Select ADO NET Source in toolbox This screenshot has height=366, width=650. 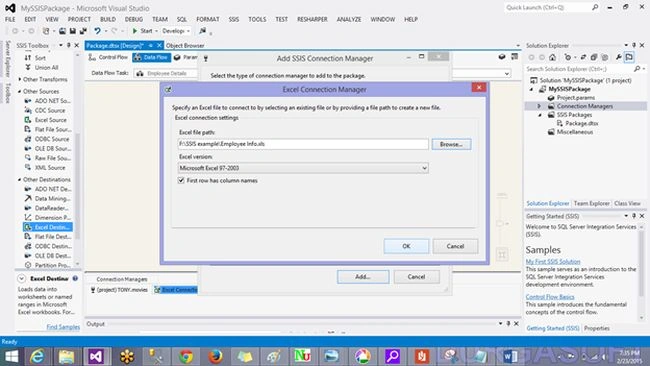tap(48, 101)
